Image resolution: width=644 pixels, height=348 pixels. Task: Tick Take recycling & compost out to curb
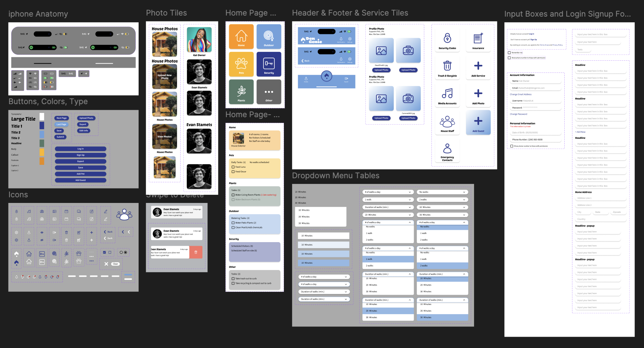(233, 283)
